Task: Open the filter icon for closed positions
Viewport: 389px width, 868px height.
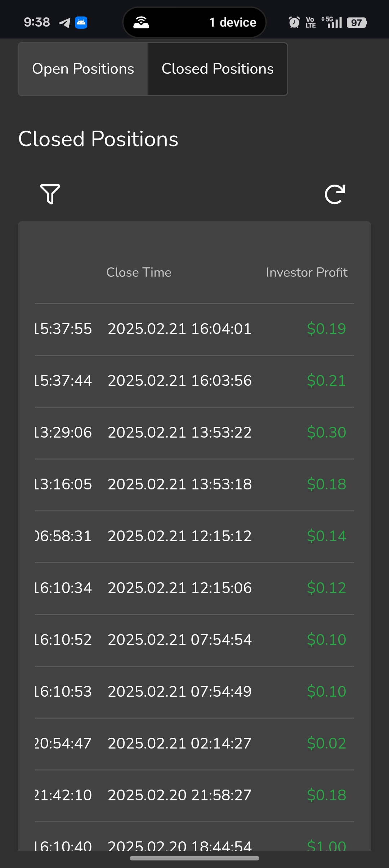Action: point(50,194)
